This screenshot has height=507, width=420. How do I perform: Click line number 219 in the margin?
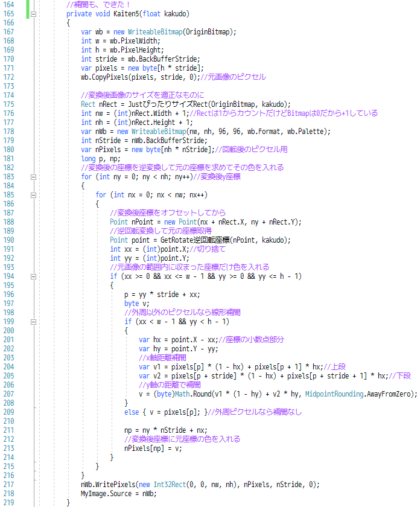(8, 502)
